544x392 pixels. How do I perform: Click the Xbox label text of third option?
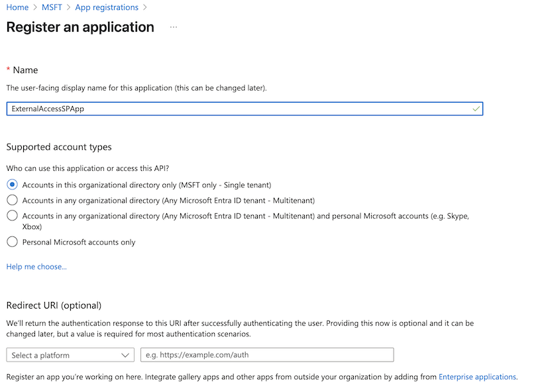pyautogui.click(x=32, y=226)
